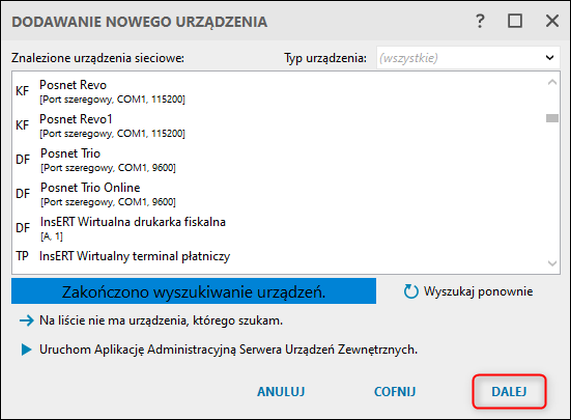Select the Posnet Revo device row
Screen dimensions: 571x420
point(280,91)
